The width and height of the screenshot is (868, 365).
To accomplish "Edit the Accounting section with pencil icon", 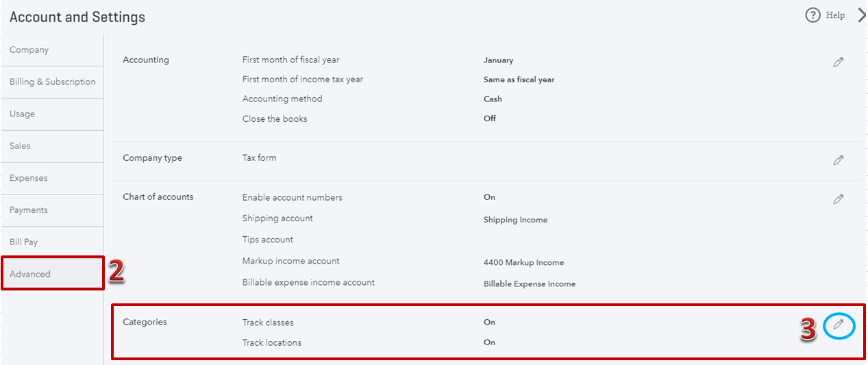I will pyautogui.click(x=838, y=62).
